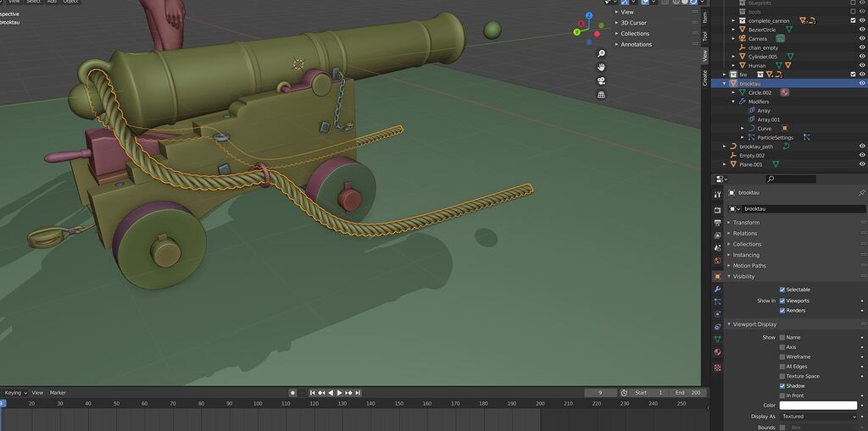The image size is (868, 431).
Task: Open the timeline View menu
Action: click(x=37, y=393)
